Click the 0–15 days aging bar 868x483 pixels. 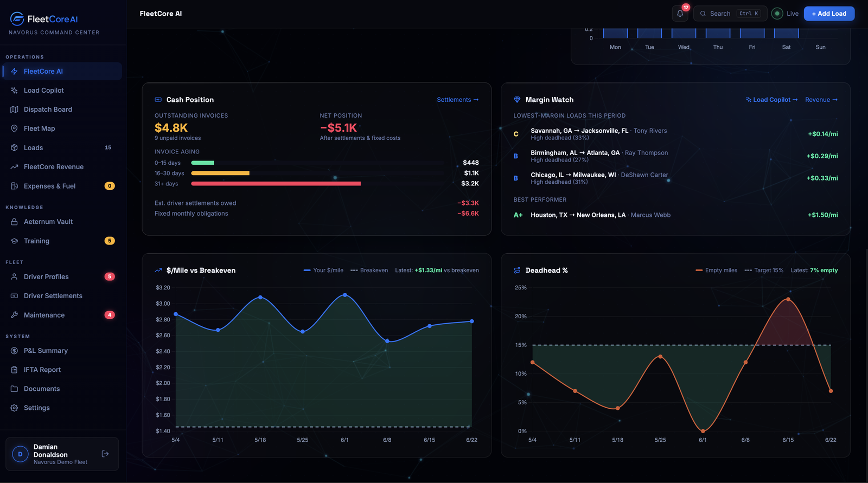(202, 163)
